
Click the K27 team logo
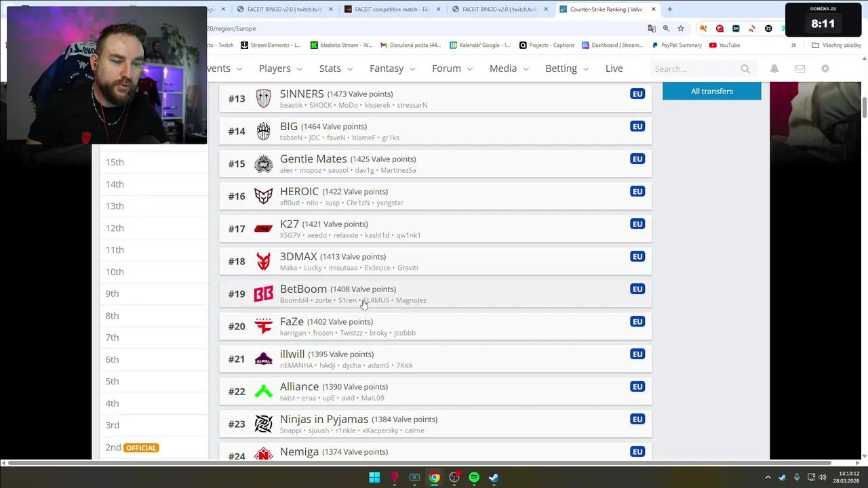(263, 228)
